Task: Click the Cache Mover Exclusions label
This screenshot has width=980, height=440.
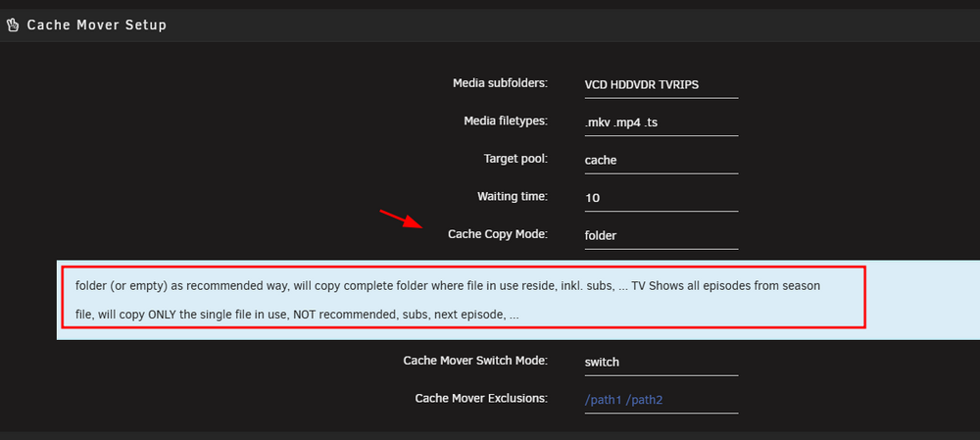Action: (x=481, y=398)
